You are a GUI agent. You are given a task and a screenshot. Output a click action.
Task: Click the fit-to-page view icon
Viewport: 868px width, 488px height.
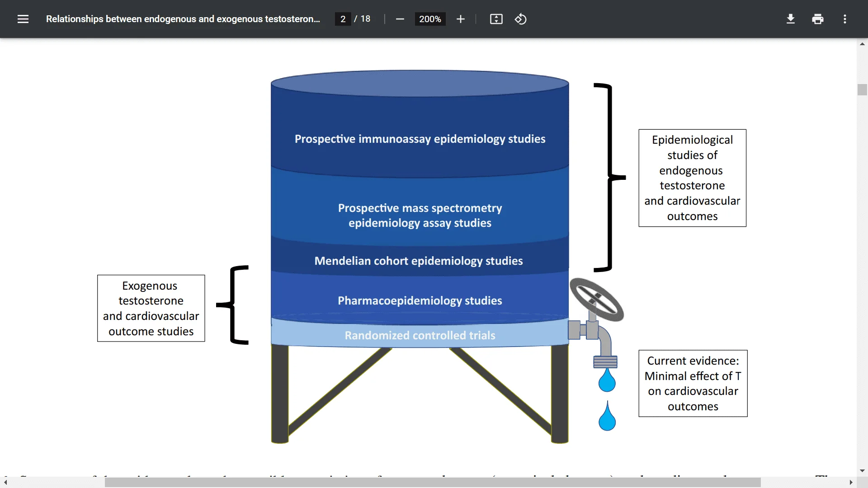tap(496, 19)
